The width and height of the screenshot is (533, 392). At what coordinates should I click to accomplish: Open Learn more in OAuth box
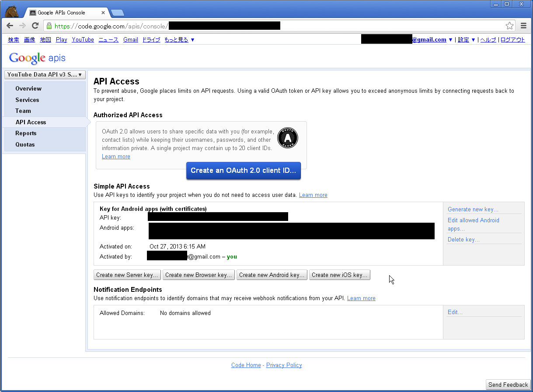click(116, 156)
